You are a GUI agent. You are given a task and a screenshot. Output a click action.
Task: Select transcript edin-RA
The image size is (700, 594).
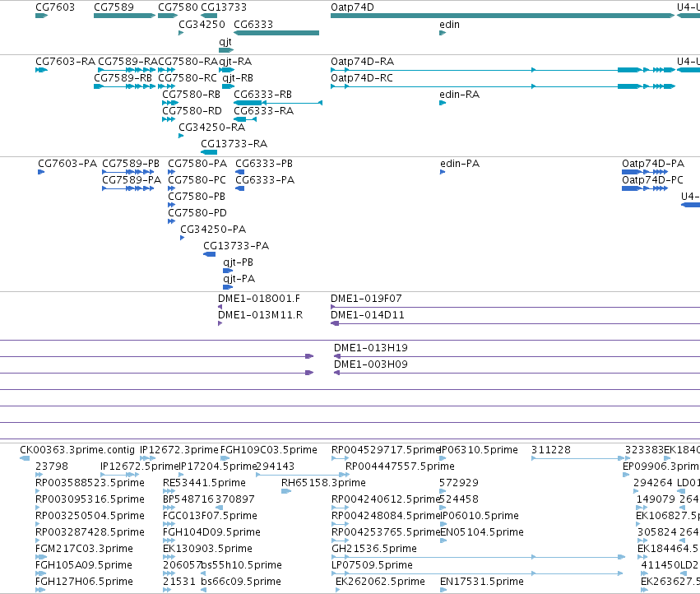[459, 95]
